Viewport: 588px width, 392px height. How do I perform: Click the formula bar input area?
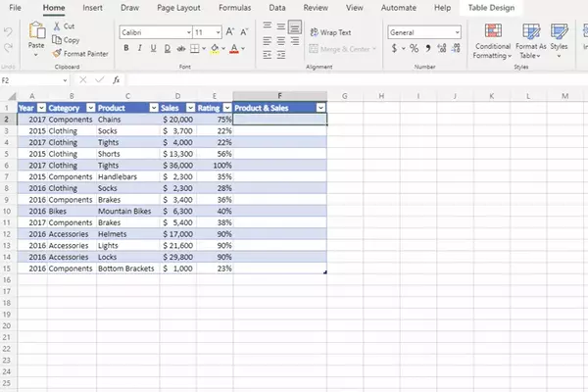tap(357, 80)
